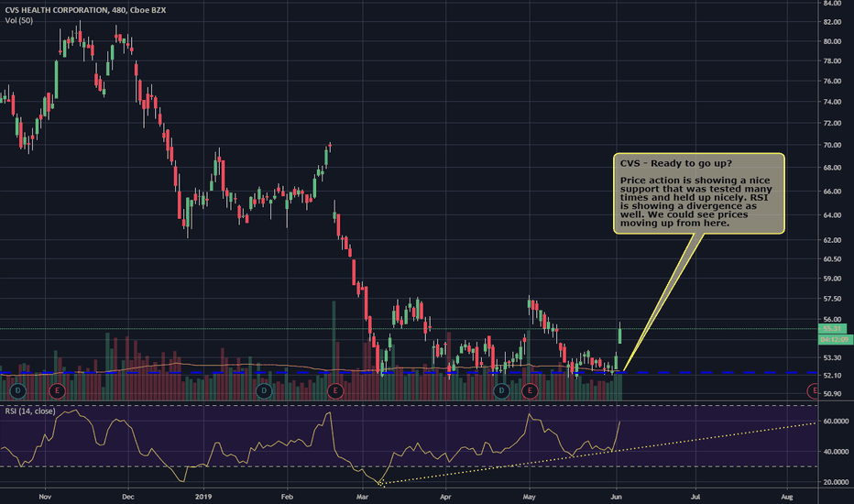Click the 78.00 price axis label
The image size is (854, 504).
click(832, 61)
